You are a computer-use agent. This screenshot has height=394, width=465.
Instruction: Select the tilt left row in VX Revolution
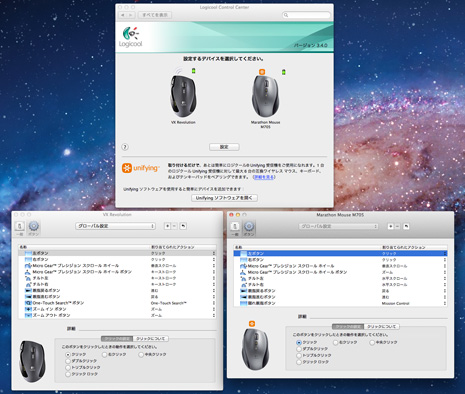tap(117, 278)
